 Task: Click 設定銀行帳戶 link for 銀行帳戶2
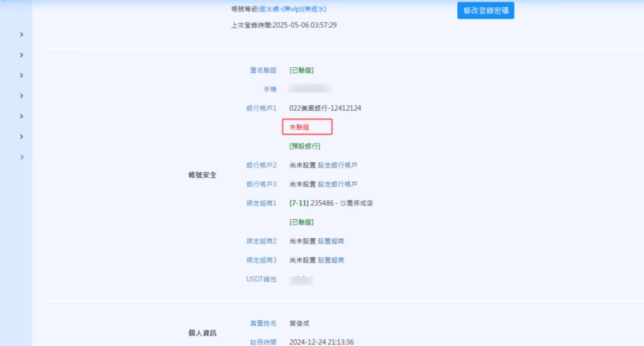click(338, 165)
